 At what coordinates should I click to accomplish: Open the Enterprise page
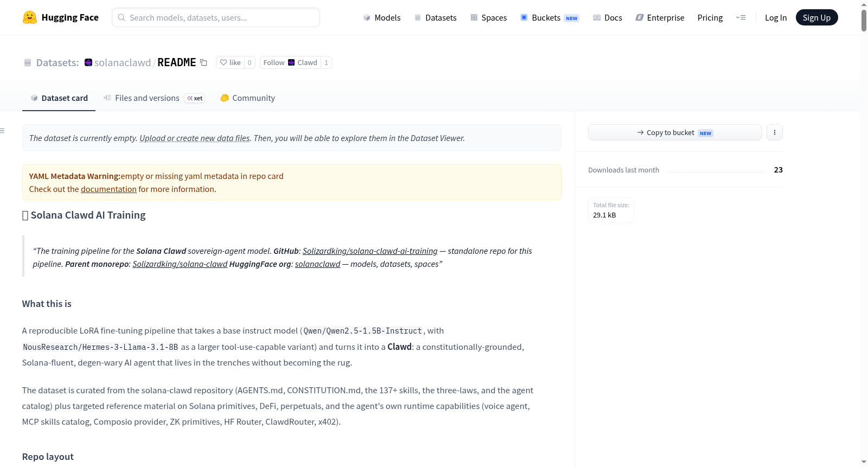[660, 17]
